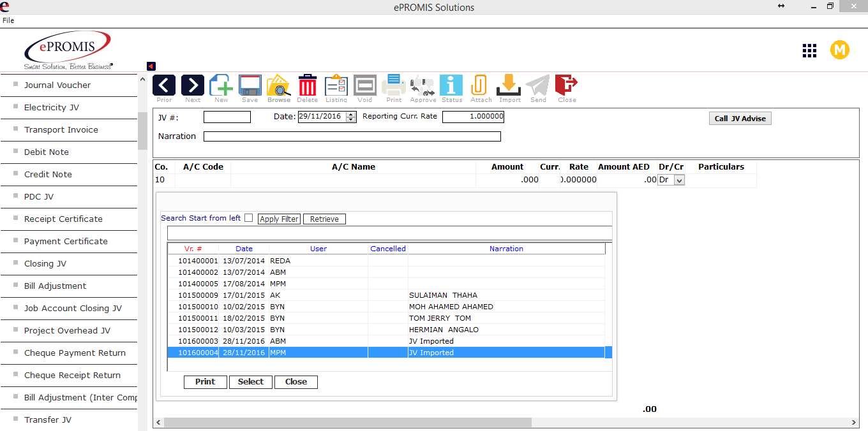Click the blue Status info icon
The width and height of the screenshot is (868, 431).
(x=451, y=85)
